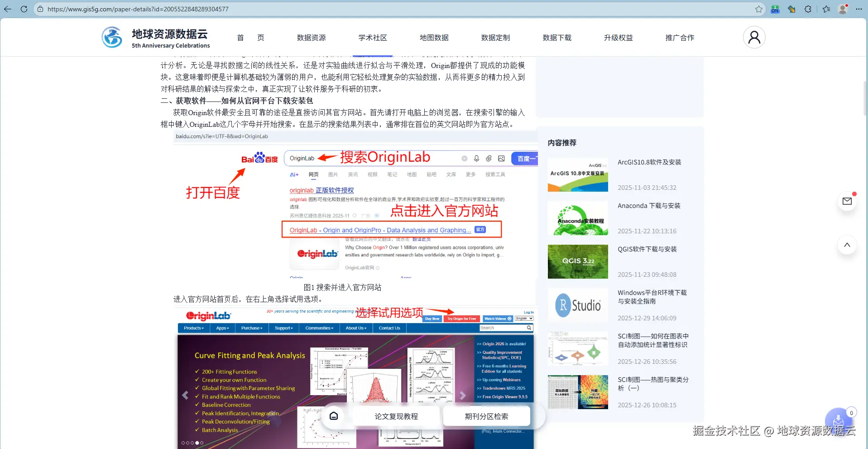Open the 数据资源 menu
868x449 pixels.
point(311,38)
